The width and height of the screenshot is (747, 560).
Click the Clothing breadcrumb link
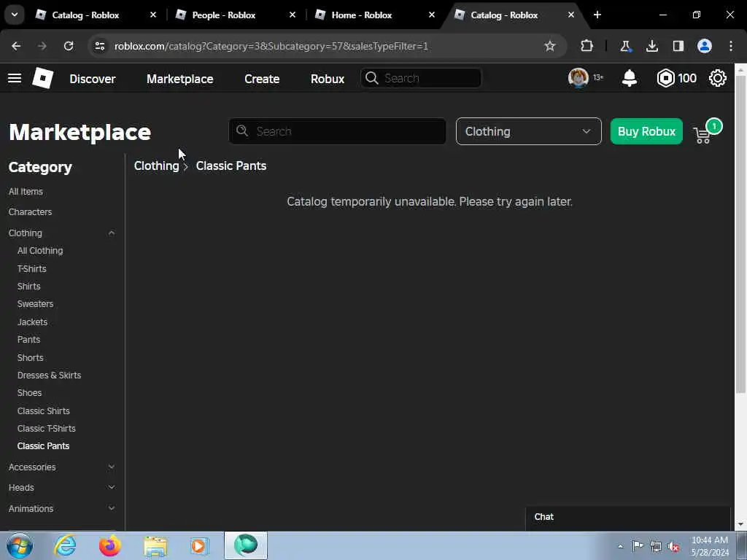[156, 166]
